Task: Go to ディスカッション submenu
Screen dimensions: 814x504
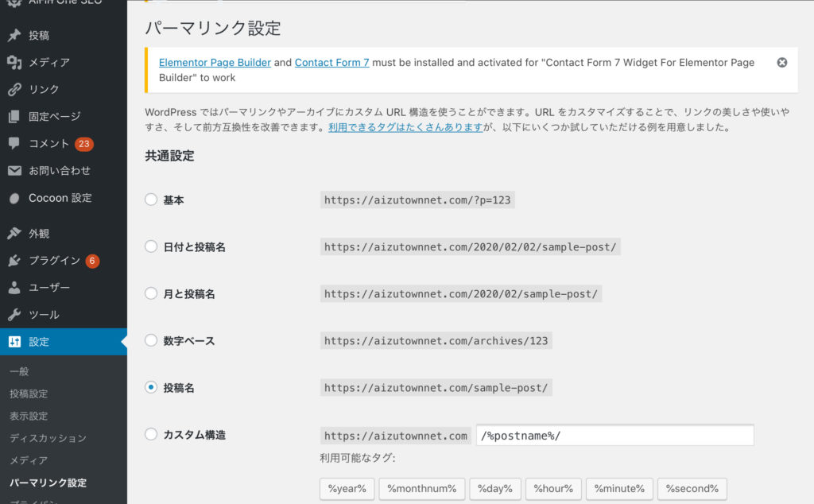Action: click(48, 438)
